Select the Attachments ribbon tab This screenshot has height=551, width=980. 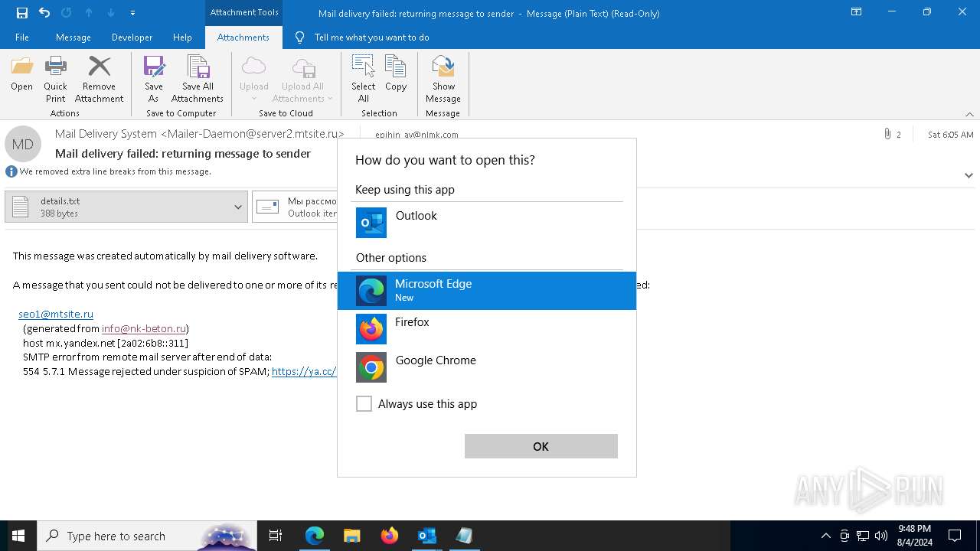pos(243,37)
